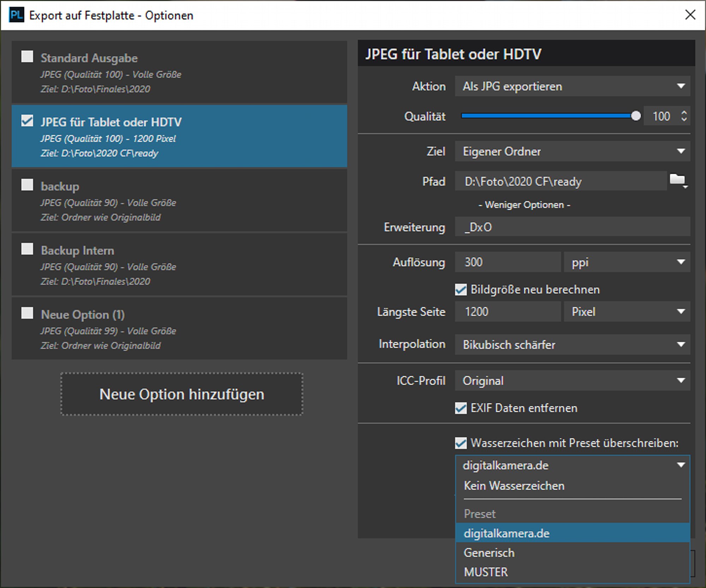
Task: Close the Export auf Festplatte dialog
Action: (x=690, y=15)
